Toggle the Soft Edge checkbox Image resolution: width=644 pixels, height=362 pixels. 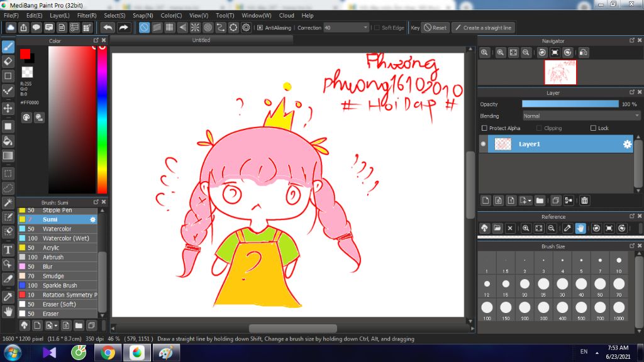click(x=377, y=28)
